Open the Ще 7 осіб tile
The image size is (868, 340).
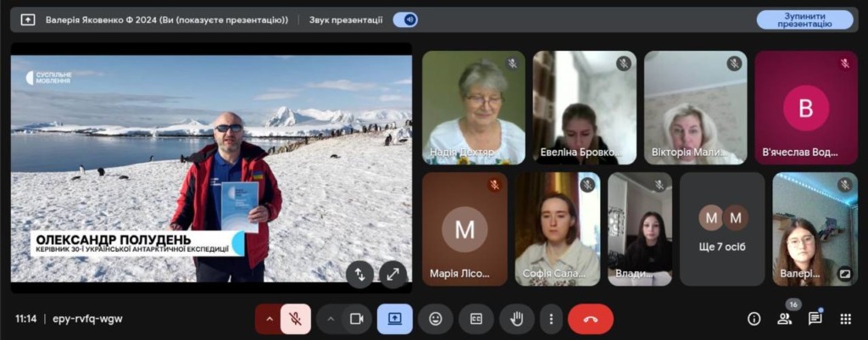[x=722, y=229]
